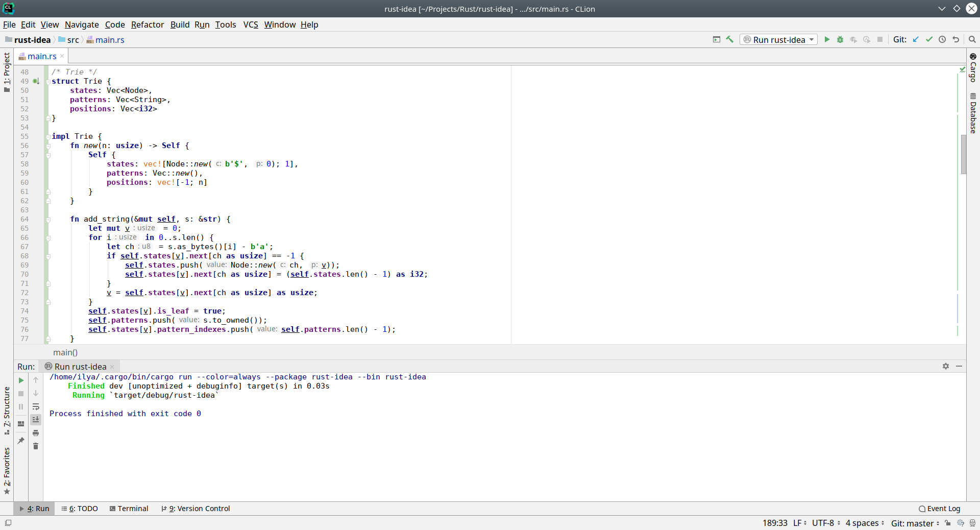
Task: Print the Run console output
Action: tap(36, 433)
